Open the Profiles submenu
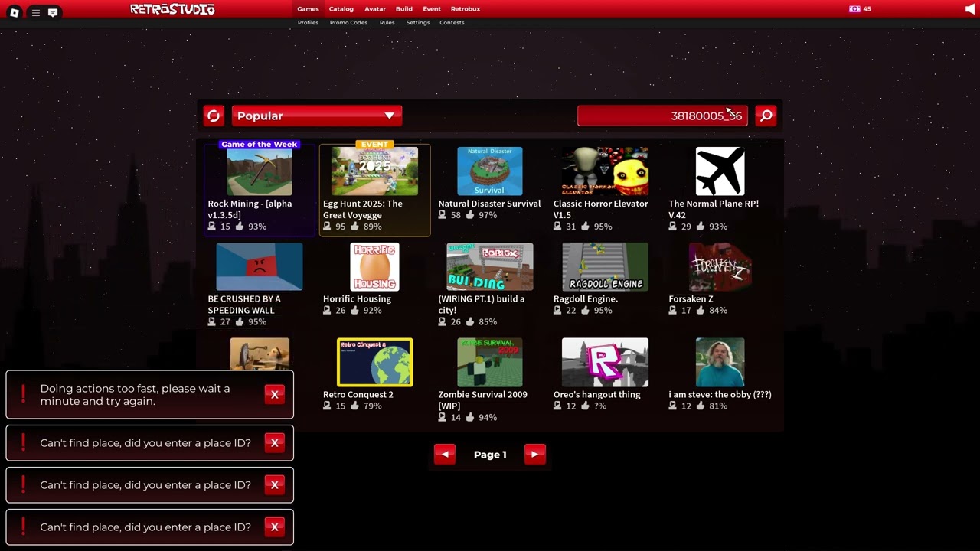The height and width of the screenshot is (551, 980). tap(308, 23)
